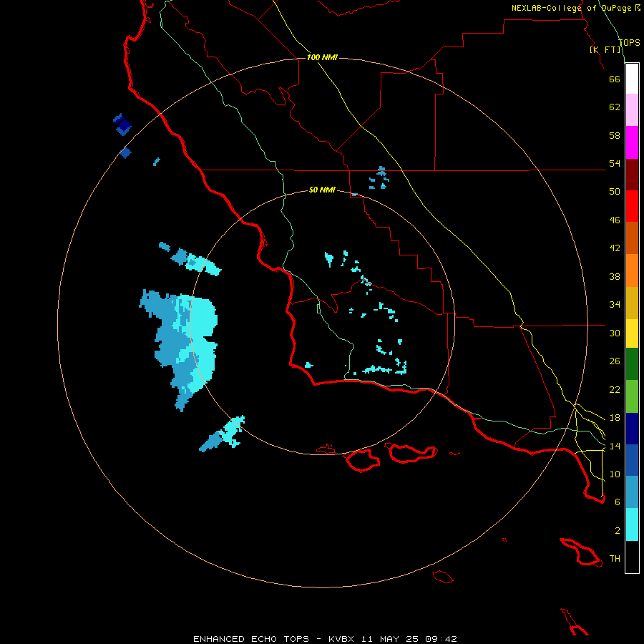Click the legend value "46"
The image size is (644, 644).
click(615, 220)
